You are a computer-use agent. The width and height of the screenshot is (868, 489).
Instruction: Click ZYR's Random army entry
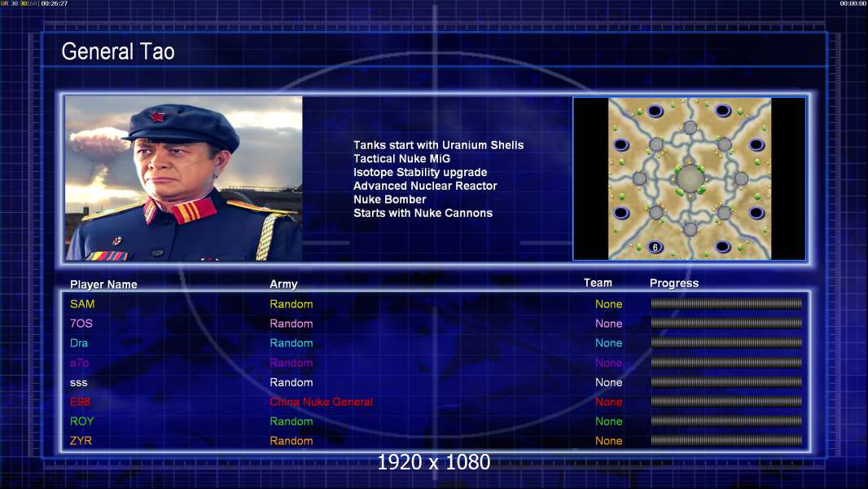292,441
